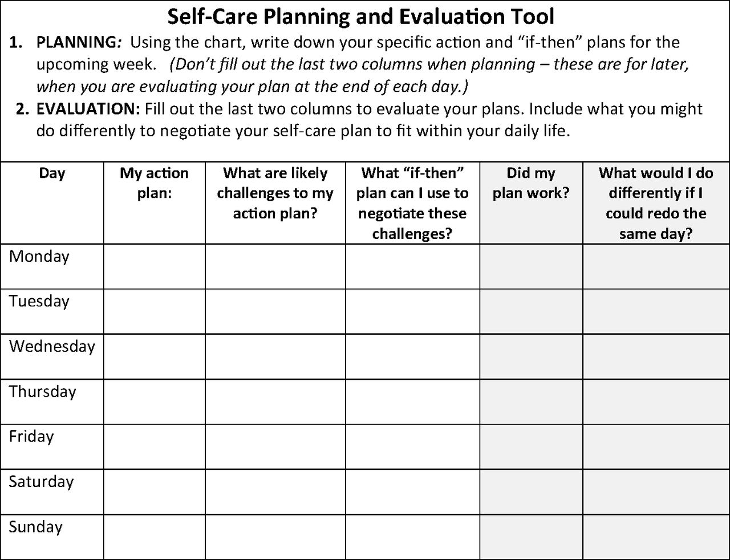
Task: Click the Monday action plan cell
Action: (x=155, y=266)
